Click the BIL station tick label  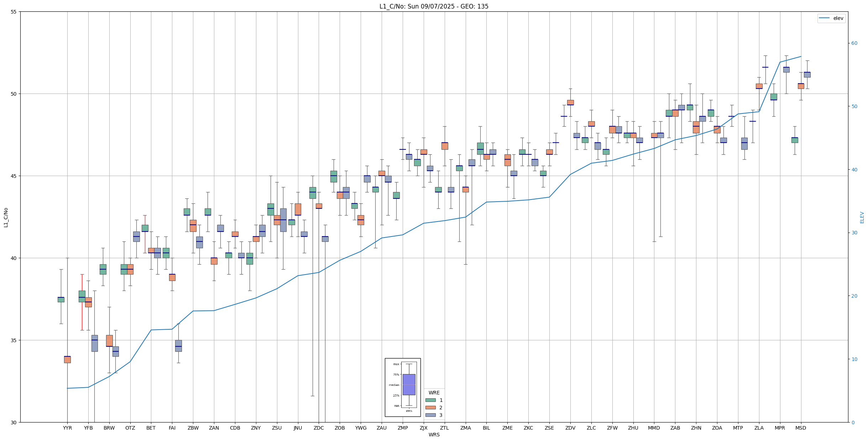coord(486,428)
